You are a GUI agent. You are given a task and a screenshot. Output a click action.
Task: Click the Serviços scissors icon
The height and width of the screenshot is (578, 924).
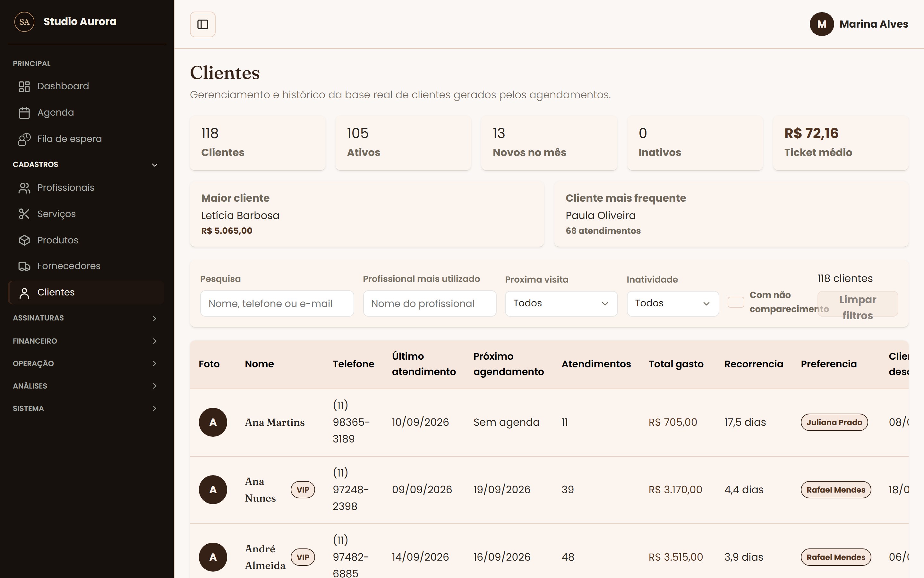click(x=24, y=214)
